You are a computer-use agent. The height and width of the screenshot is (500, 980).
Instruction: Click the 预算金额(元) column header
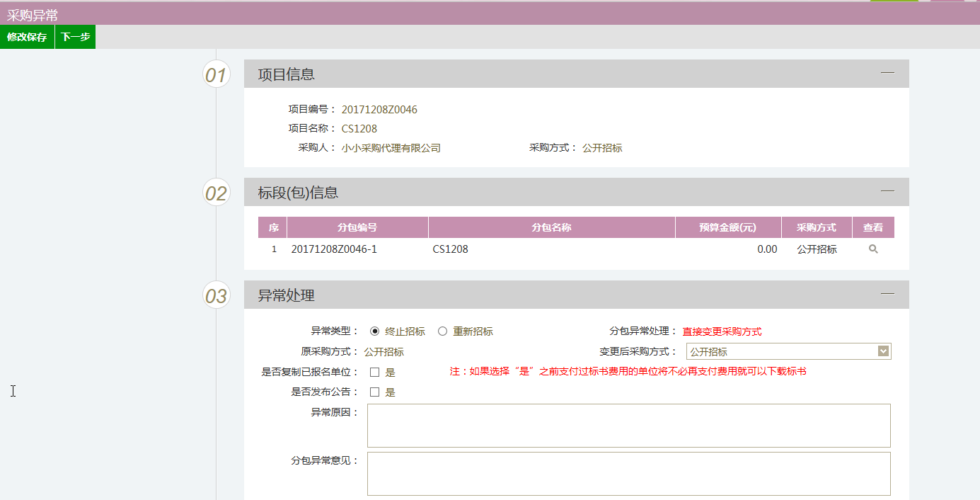point(727,227)
